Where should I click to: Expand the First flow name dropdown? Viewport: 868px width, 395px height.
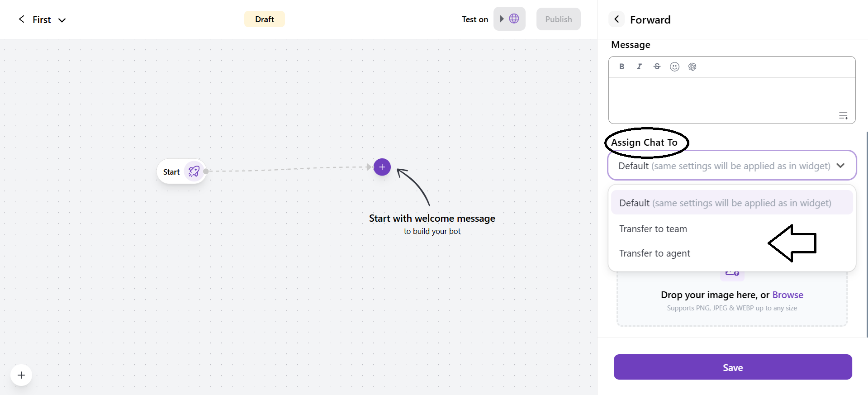click(62, 20)
